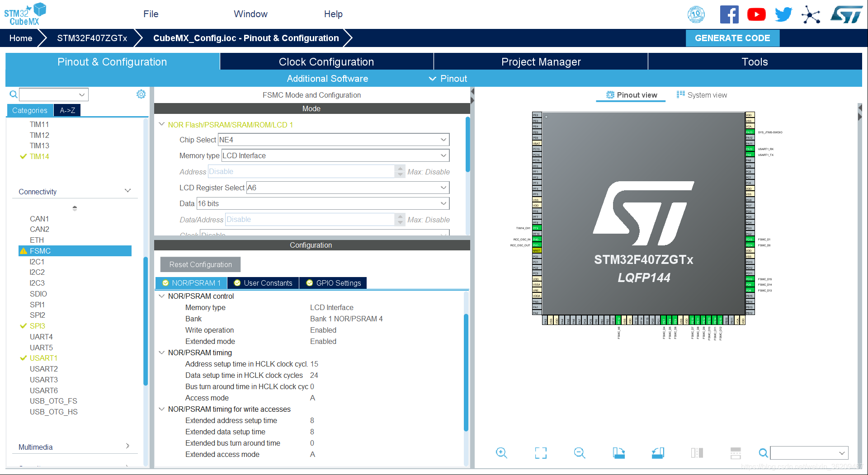Switch to the Clock Configuration tab
868x475 pixels.
(x=326, y=61)
